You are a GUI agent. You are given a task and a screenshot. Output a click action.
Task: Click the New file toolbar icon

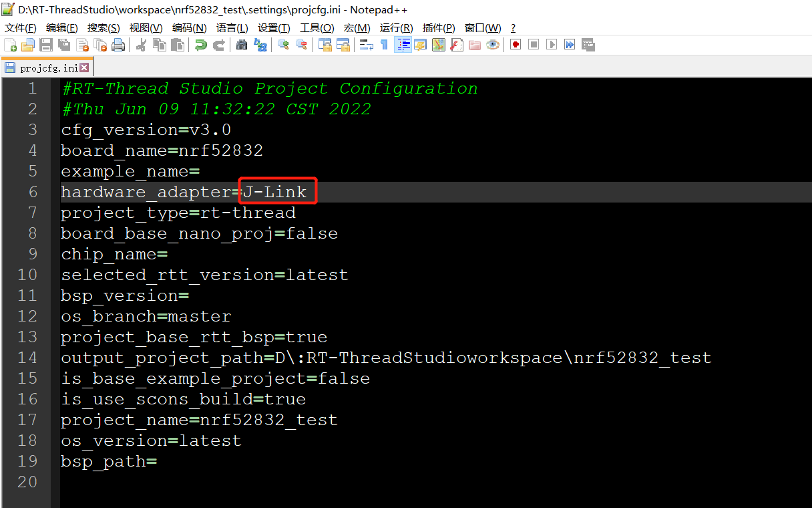coord(11,45)
